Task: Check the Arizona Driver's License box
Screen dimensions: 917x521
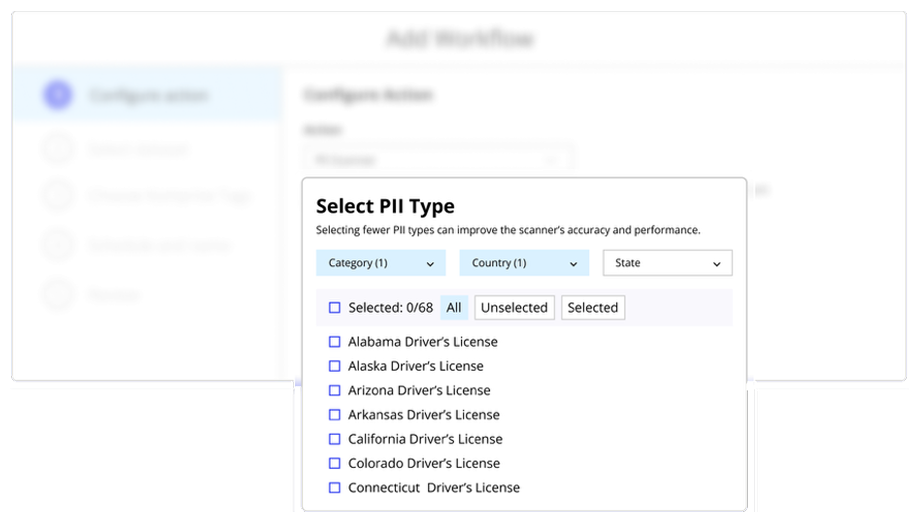Action: 335,390
